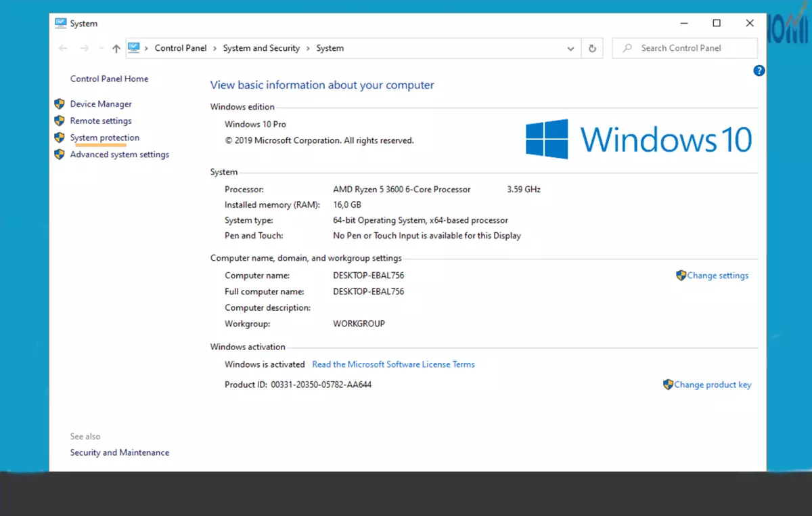812x516 pixels.
Task: Click the computer icon in the address bar
Action: (x=133, y=47)
